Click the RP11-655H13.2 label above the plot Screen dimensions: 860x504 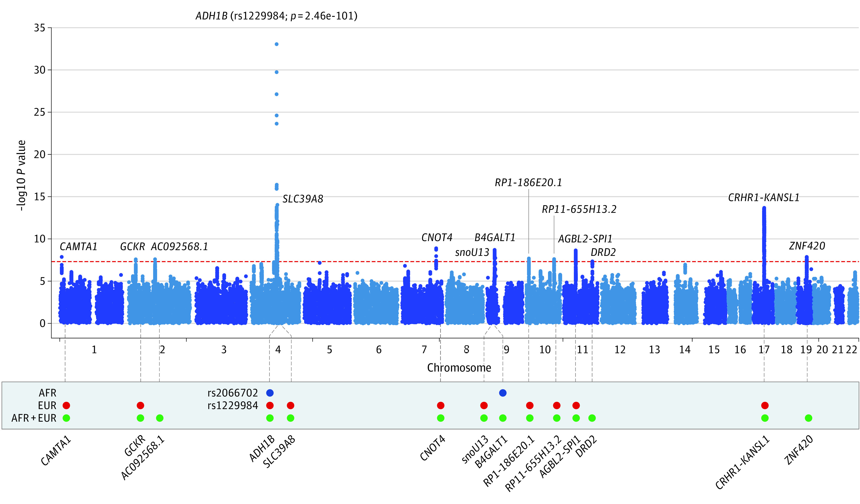pyautogui.click(x=579, y=209)
